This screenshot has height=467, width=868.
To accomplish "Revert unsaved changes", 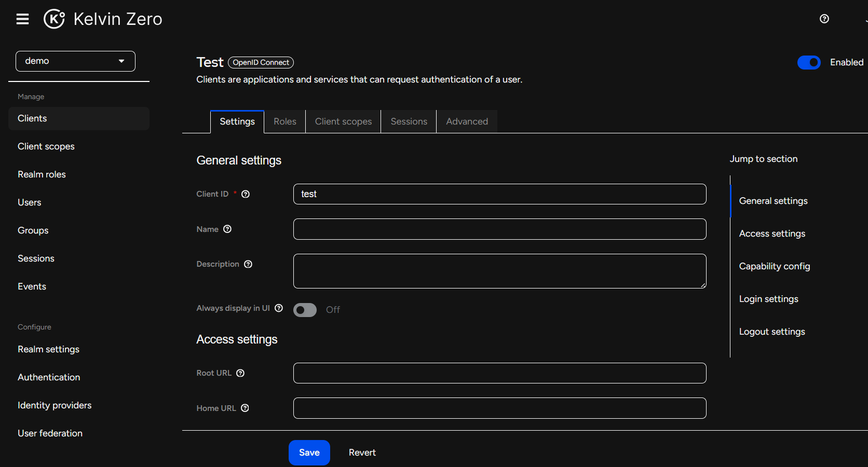I will pos(362,452).
